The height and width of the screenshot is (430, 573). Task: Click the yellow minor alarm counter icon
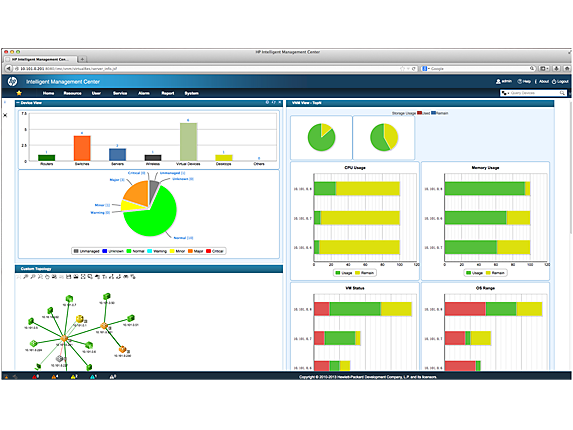[73, 376]
